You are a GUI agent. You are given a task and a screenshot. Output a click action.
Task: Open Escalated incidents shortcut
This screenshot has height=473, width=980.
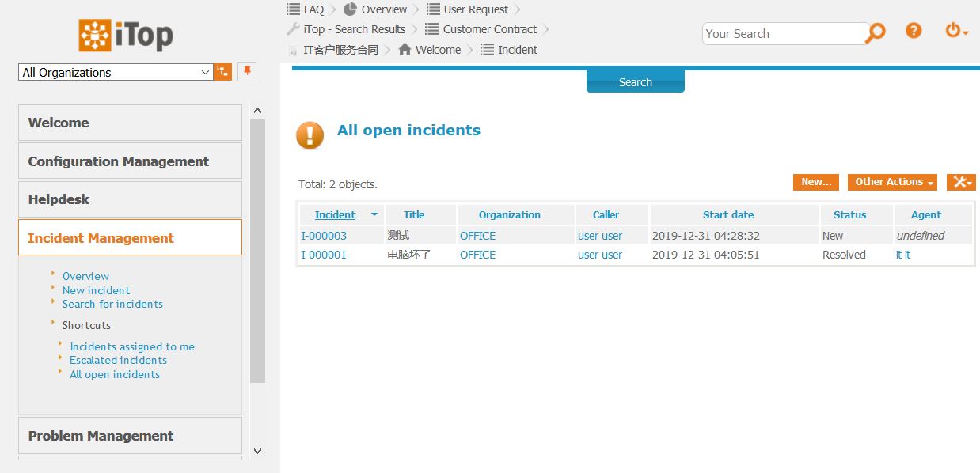coord(118,360)
